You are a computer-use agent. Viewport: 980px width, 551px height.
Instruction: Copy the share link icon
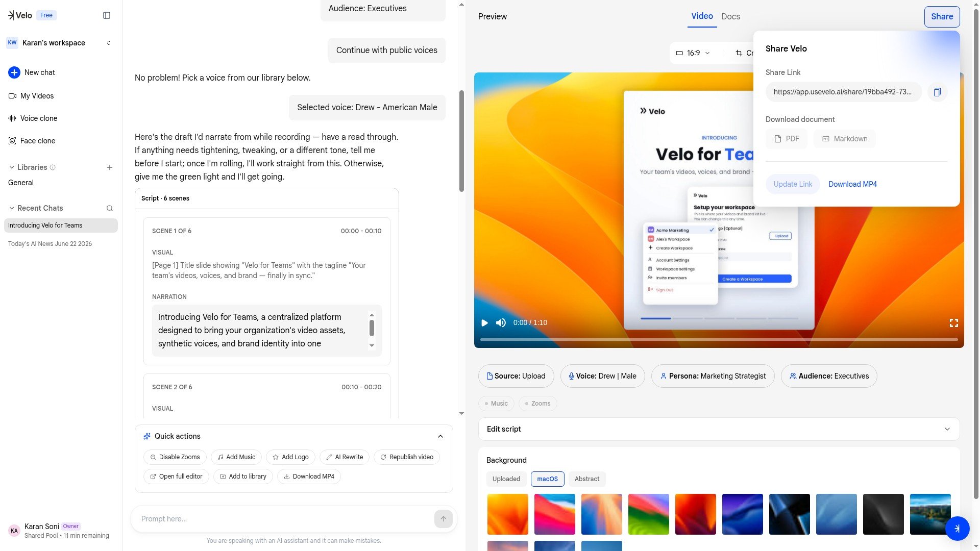937,92
